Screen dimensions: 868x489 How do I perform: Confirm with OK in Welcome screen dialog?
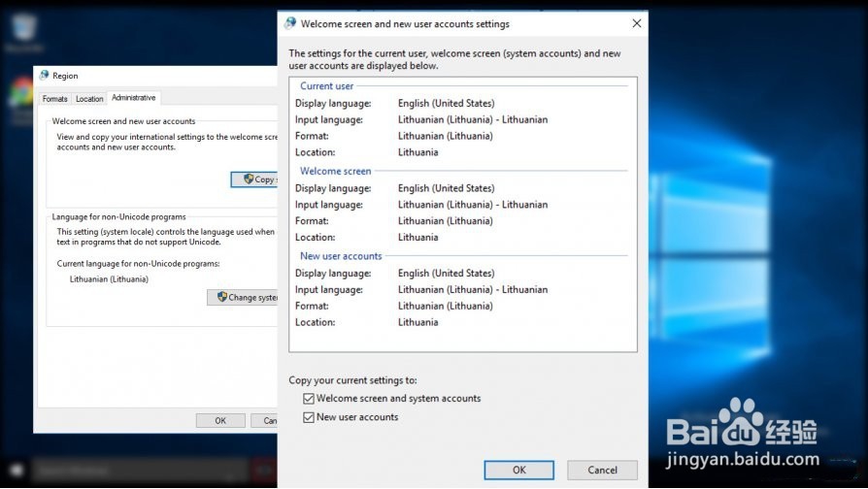coord(518,470)
